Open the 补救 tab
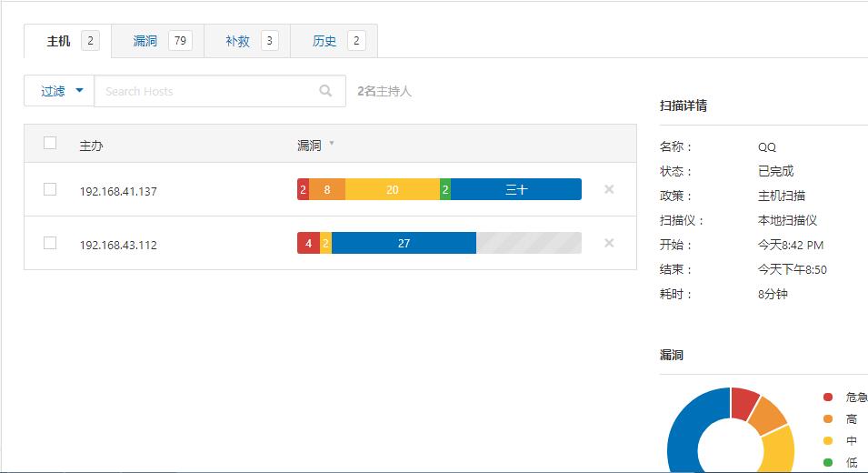Screen dimensions: 868x473 pos(247,41)
